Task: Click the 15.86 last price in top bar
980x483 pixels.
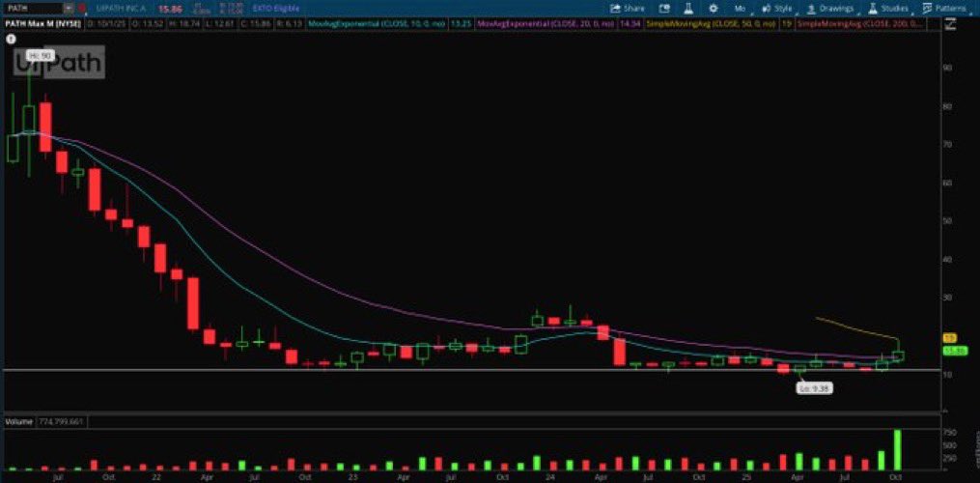Action: click(170, 9)
